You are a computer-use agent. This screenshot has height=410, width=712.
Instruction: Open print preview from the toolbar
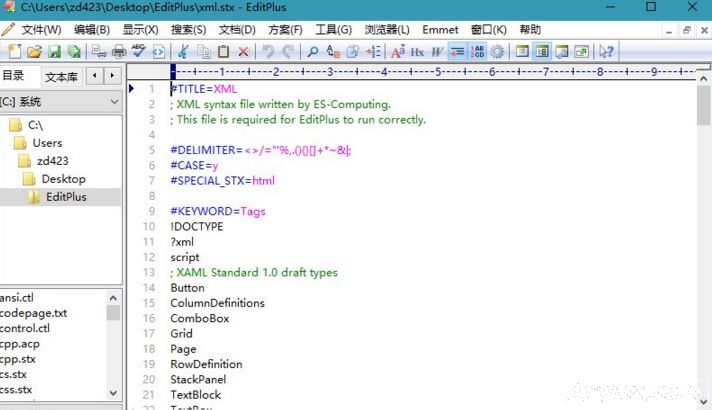click(99, 51)
